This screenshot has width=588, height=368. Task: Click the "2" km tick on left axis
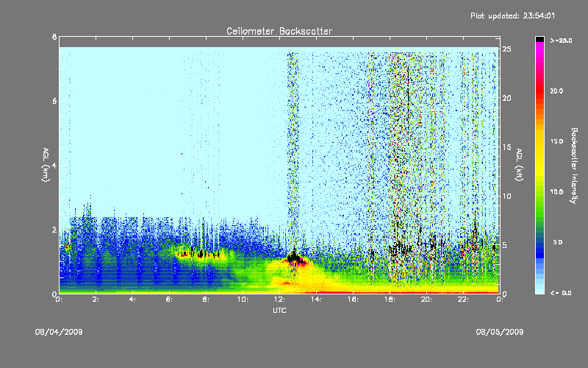click(54, 230)
